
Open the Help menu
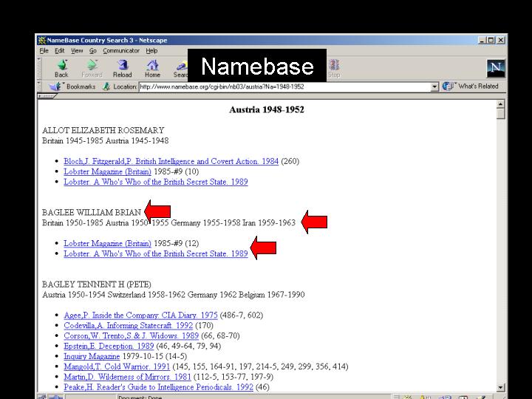(151, 51)
